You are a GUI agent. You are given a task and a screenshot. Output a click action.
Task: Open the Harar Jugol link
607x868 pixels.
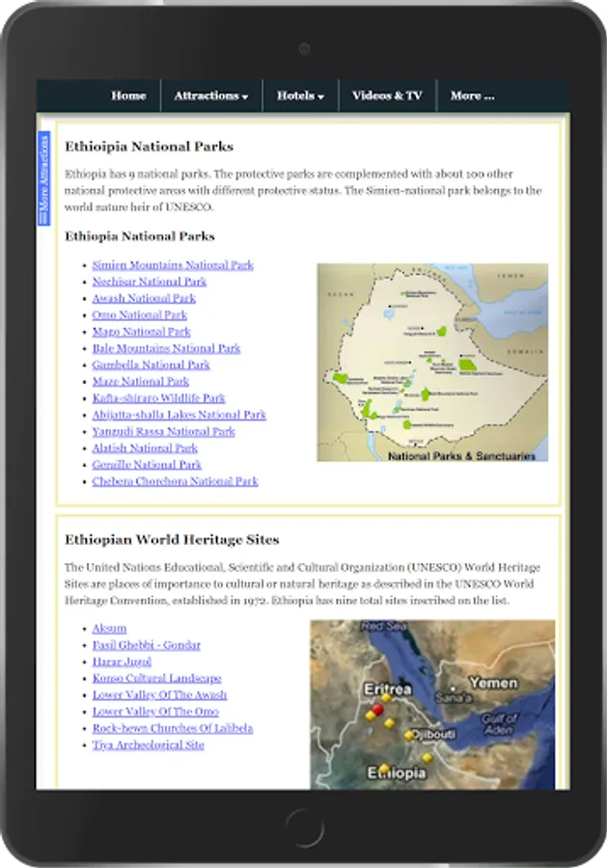coord(122,662)
